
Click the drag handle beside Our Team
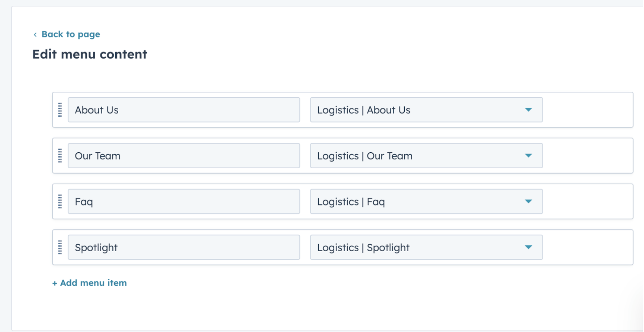click(x=60, y=156)
